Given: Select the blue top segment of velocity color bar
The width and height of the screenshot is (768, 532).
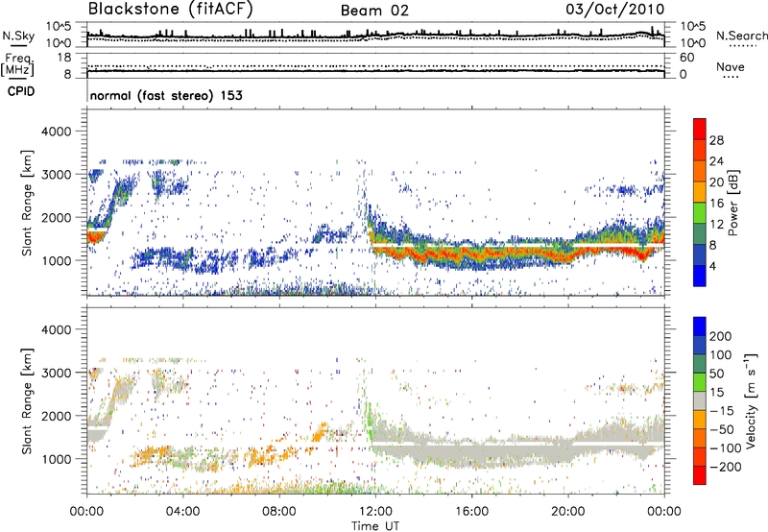Looking at the screenshot, I should (x=700, y=326).
